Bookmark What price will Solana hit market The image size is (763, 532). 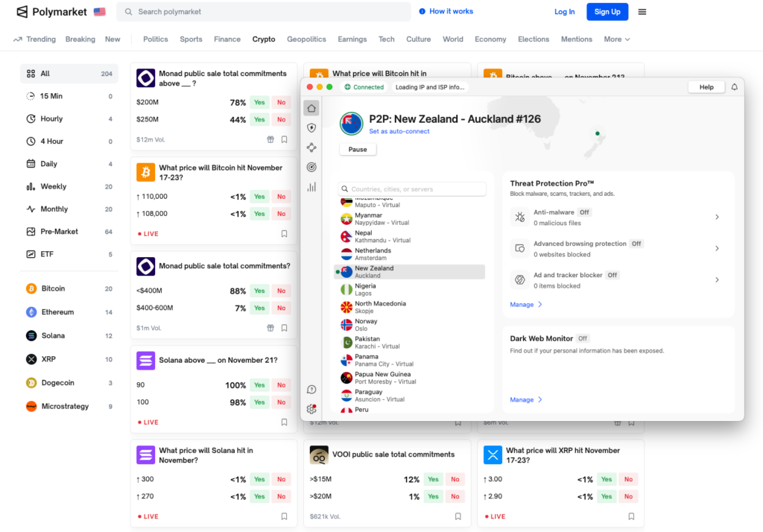click(284, 516)
